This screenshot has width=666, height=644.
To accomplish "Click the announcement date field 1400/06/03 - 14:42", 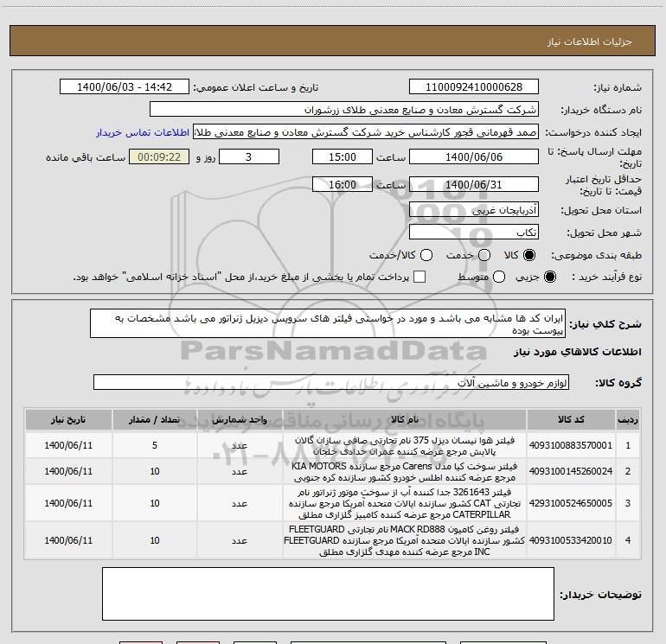I will coord(125,87).
